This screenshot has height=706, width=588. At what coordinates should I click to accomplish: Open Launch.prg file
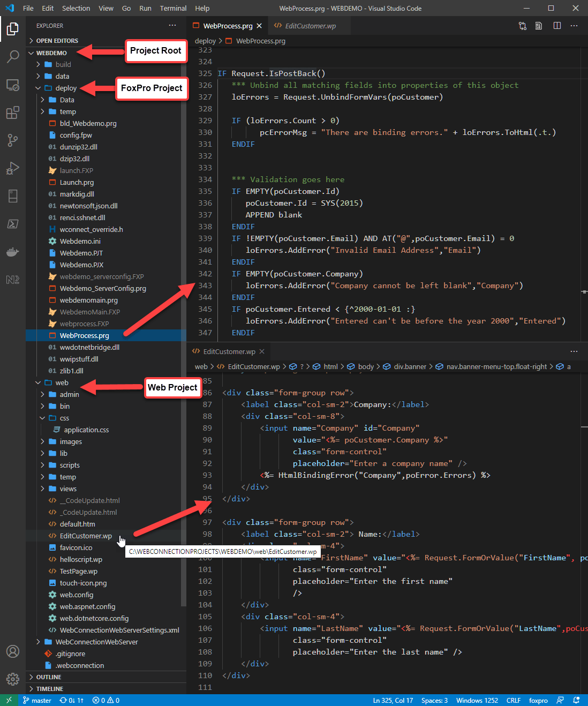click(x=106, y=182)
